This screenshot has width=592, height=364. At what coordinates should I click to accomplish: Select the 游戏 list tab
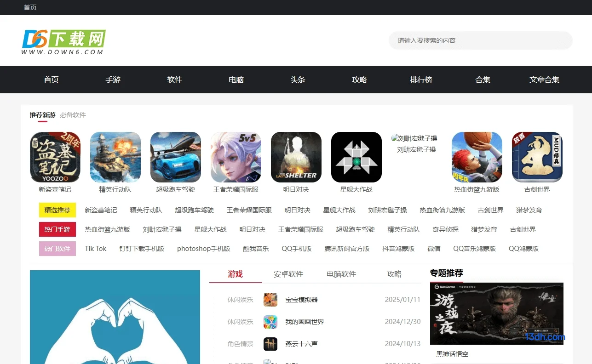[x=236, y=274]
